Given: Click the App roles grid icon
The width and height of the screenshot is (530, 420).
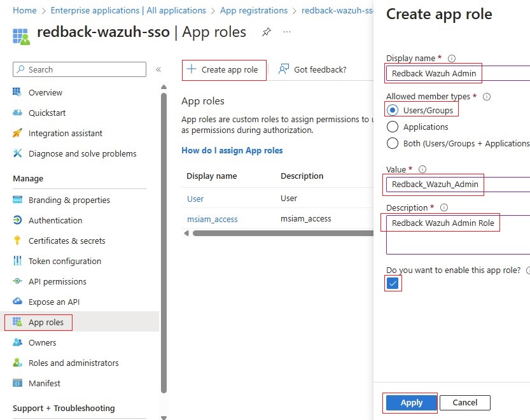Looking at the screenshot, I should pyautogui.click(x=17, y=321).
